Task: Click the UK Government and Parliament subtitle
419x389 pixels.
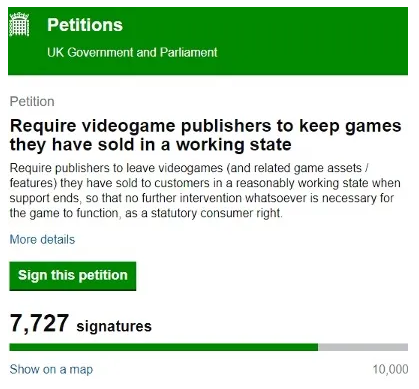Action: click(x=132, y=52)
